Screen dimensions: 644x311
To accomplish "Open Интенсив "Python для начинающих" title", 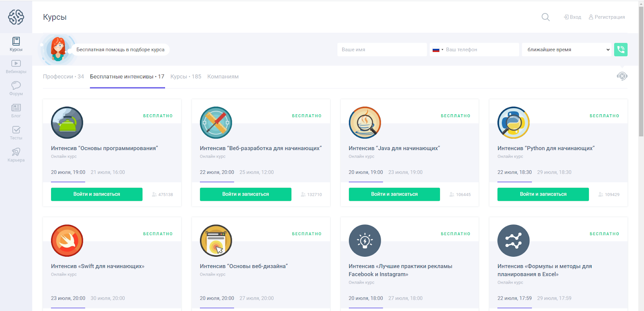I will [546, 148].
